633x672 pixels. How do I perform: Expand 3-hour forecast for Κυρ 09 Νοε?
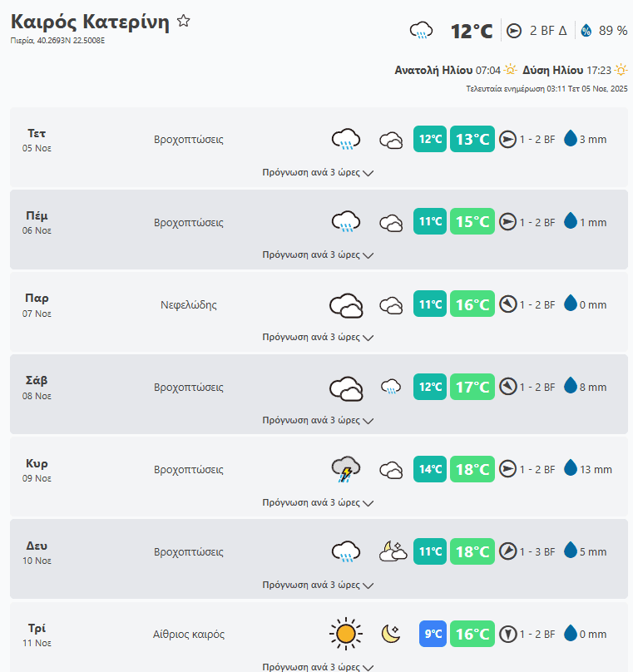pos(318,502)
